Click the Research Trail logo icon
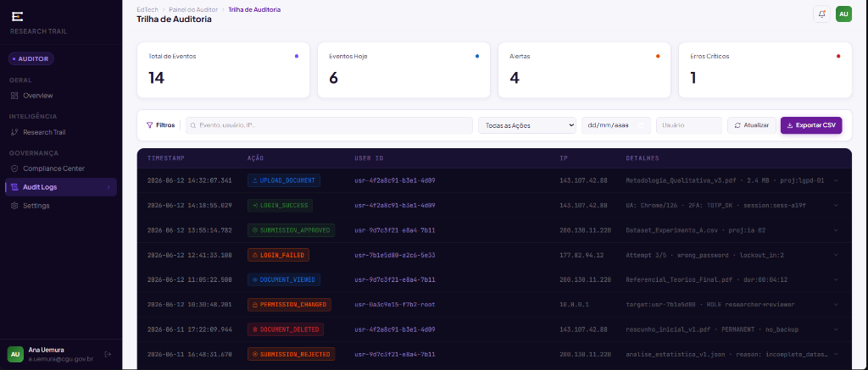The height and width of the screenshot is (370, 868). (x=17, y=16)
